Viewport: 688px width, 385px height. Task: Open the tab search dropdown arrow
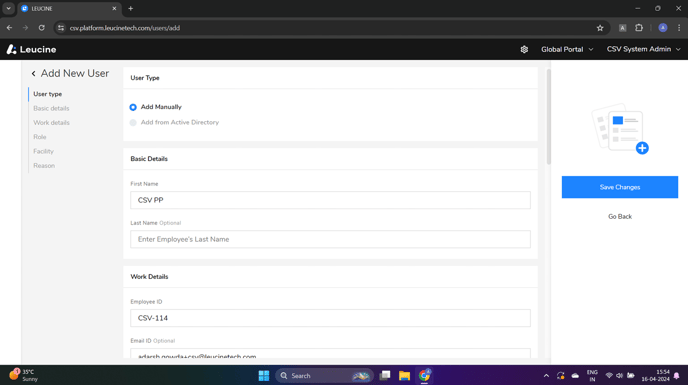pos(8,8)
